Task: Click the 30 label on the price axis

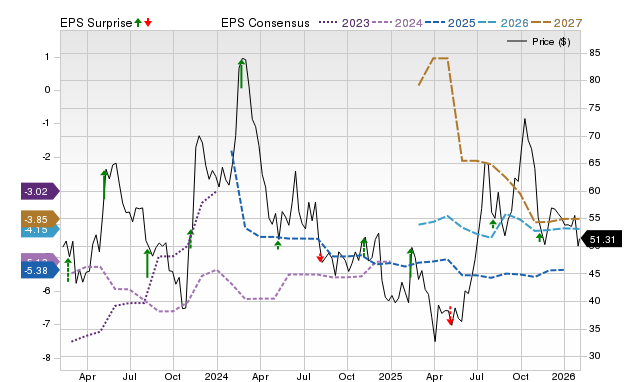Action: (595, 356)
